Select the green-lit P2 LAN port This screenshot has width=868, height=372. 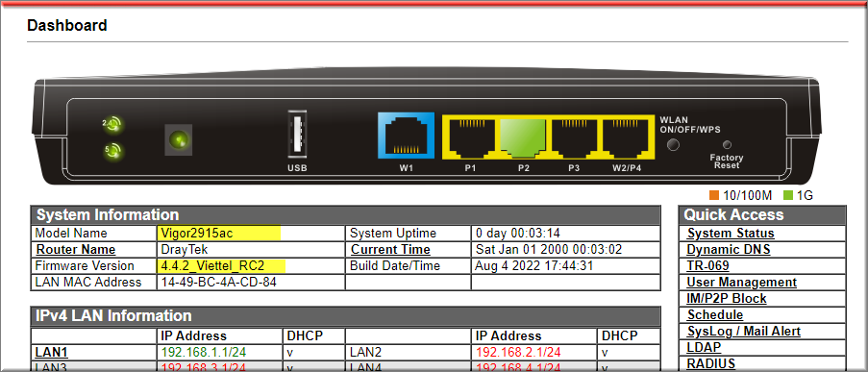click(524, 136)
